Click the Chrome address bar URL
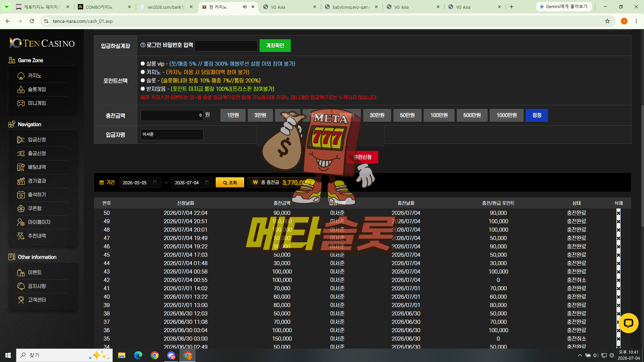 [83, 21]
